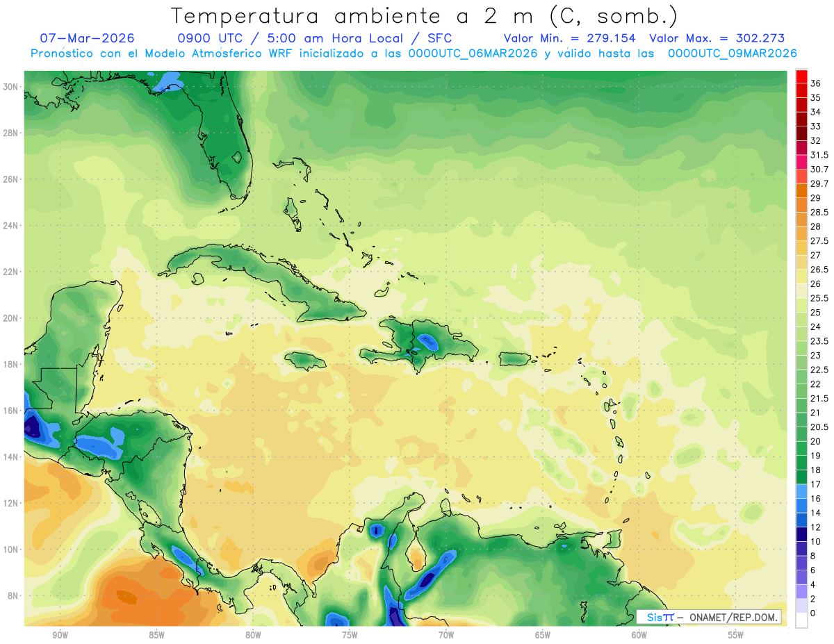Click the legend value "23.5"

click(x=819, y=341)
